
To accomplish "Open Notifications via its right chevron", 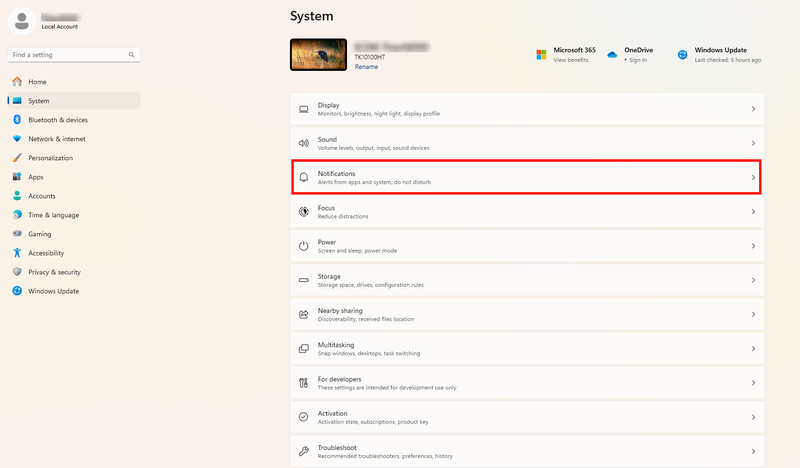I will [753, 178].
